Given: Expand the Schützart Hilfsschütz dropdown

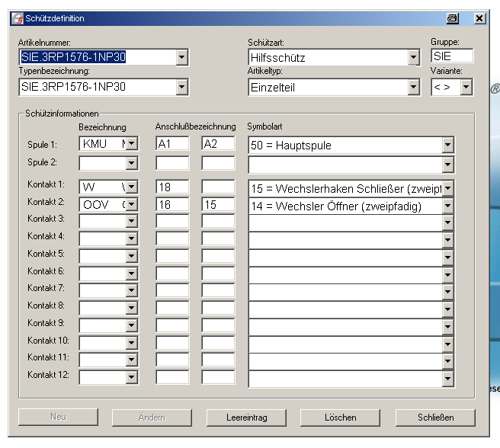Looking at the screenshot, I should [x=413, y=57].
